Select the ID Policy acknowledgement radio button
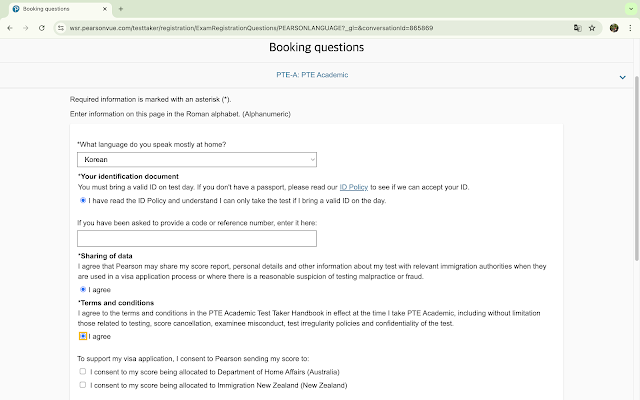The image size is (640, 400). click(83, 200)
